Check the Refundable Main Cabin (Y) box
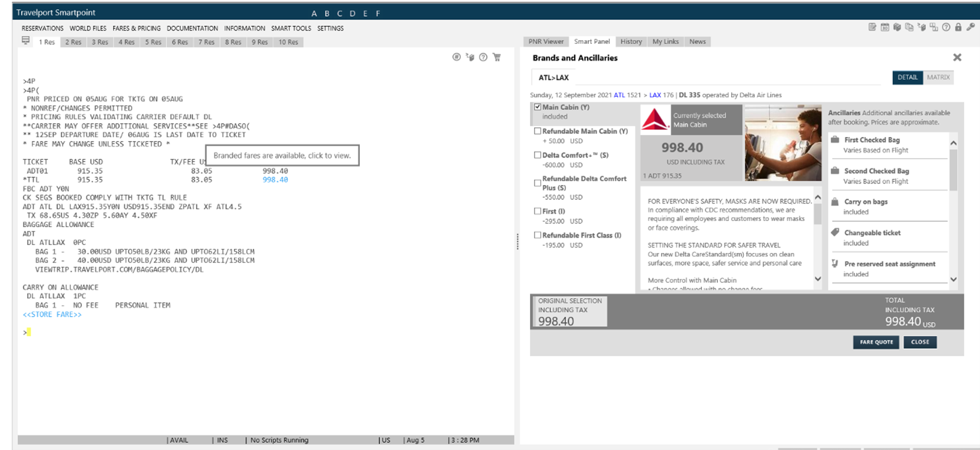 point(538,131)
